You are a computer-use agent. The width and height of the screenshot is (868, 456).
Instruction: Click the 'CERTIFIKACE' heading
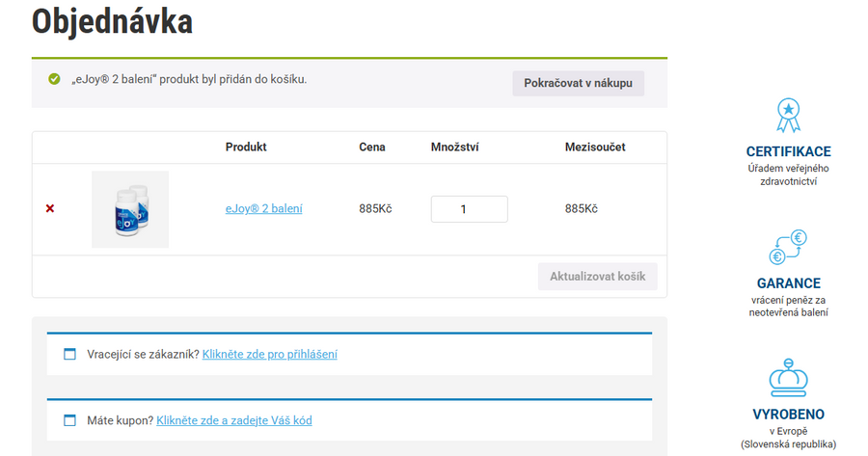pos(788,151)
